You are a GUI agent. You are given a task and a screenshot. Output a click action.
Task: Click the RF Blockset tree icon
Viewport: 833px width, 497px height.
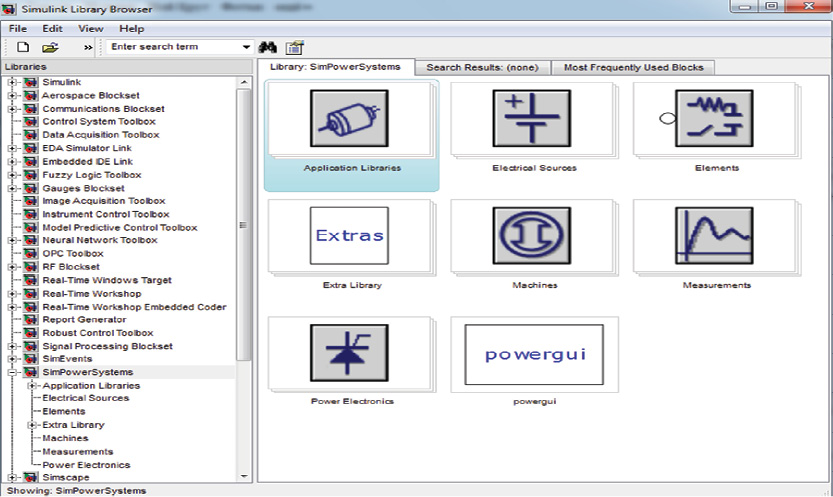pos(31,267)
